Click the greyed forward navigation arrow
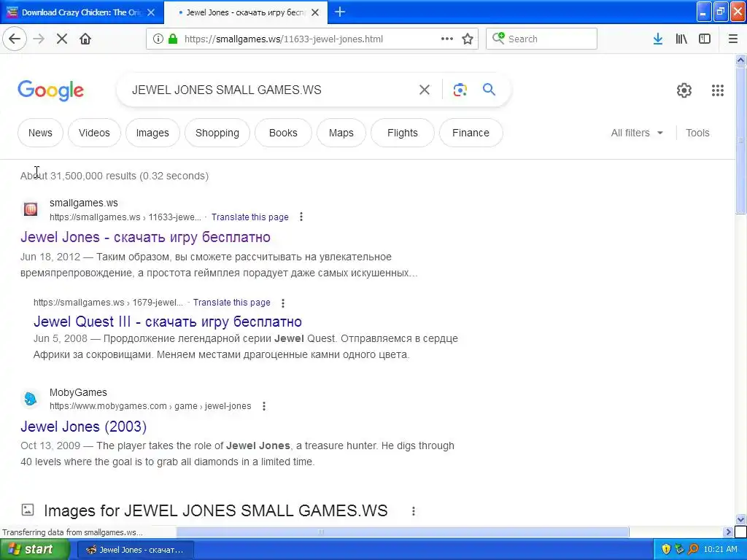This screenshot has height=560, width=747. tap(39, 39)
